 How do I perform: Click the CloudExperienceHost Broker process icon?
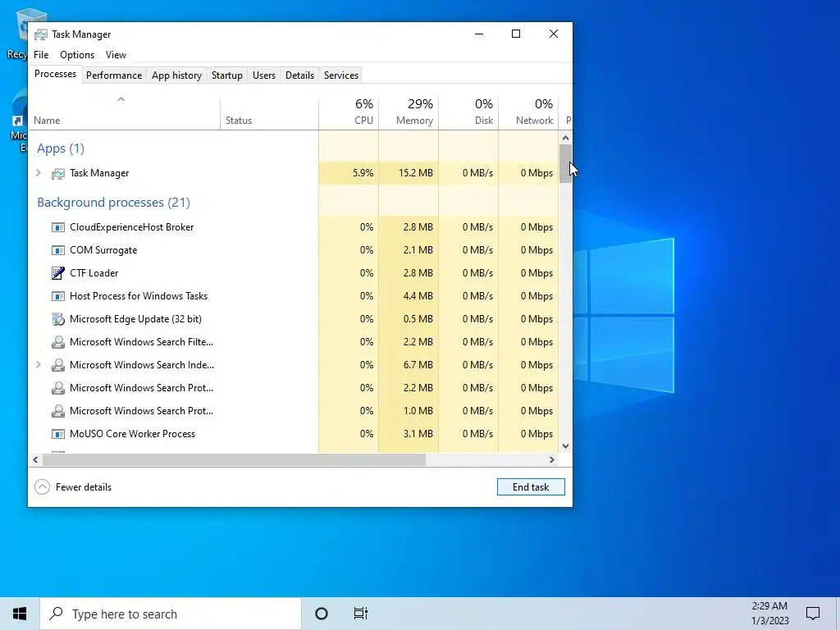tap(58, 227)
